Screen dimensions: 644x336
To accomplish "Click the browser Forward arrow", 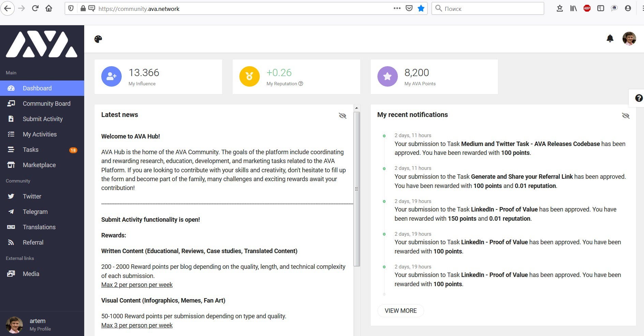I will click(21, 9).
